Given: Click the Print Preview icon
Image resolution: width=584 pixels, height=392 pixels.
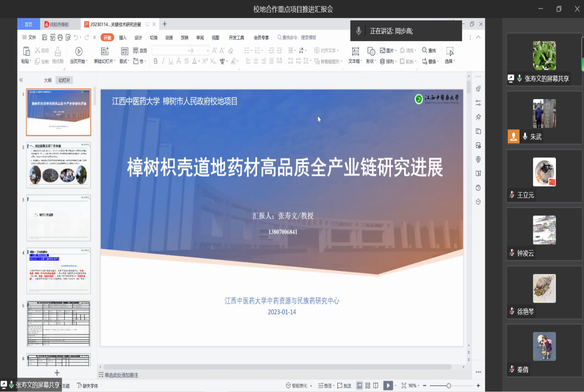Looking at the screenshot, I should point(68,37).
